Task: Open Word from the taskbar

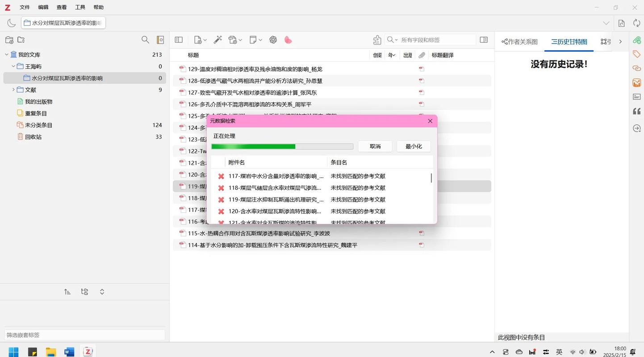Action: click(69, 352)
